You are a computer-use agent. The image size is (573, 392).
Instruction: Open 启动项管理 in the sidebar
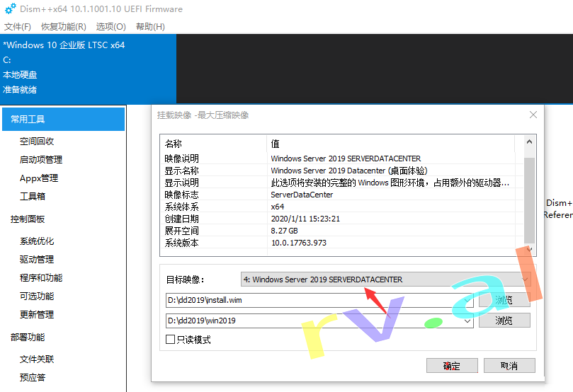coord(41,159)
